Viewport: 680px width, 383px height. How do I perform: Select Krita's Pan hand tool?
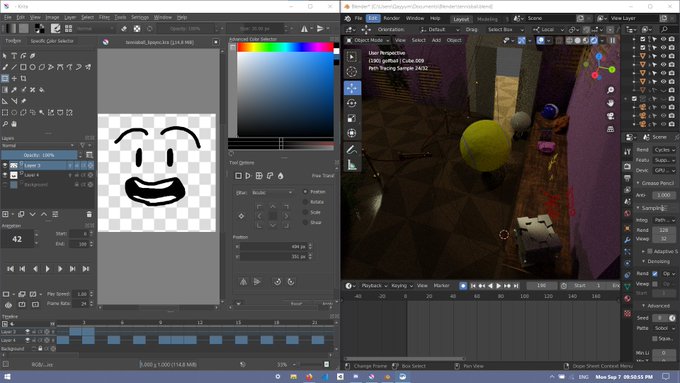pos(14,124)
